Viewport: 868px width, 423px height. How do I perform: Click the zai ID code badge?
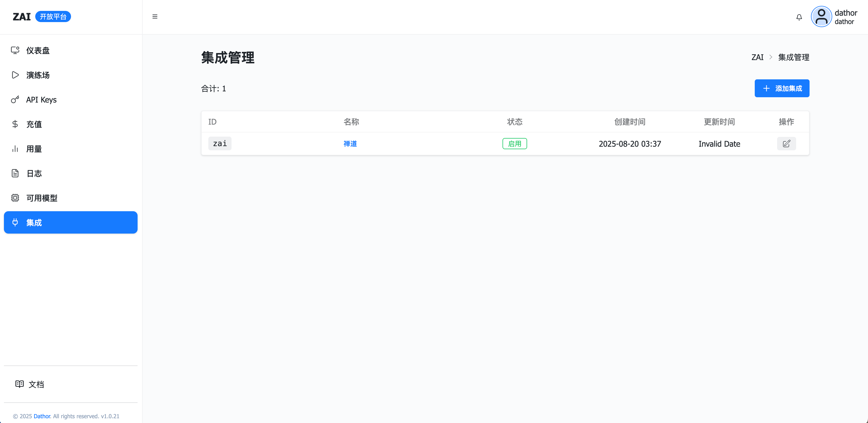(x=220, y=144)
